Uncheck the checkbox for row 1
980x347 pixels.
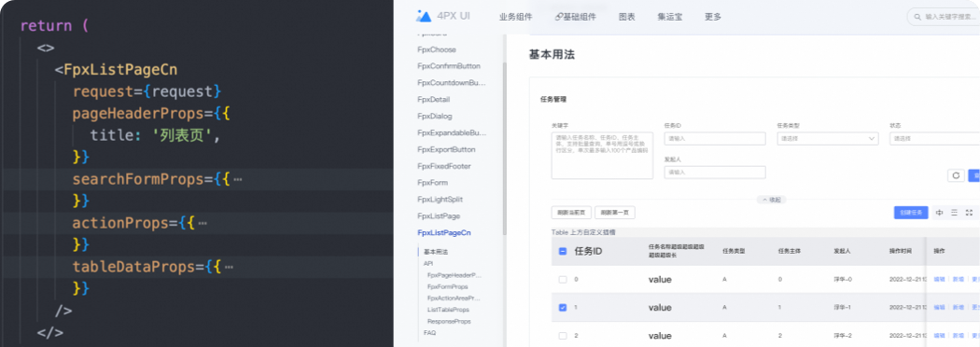(563, 308)
